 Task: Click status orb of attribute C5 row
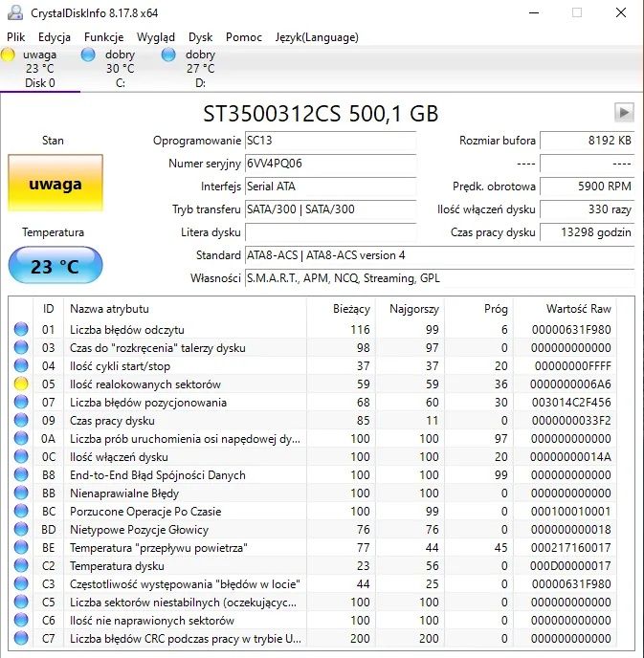pyautogui.click(x=21, y=602)
